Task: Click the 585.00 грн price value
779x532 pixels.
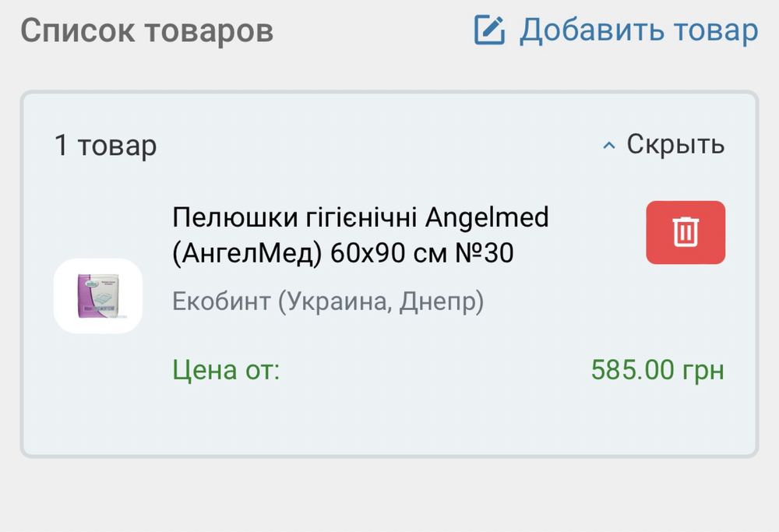Action: pos(657,368)
